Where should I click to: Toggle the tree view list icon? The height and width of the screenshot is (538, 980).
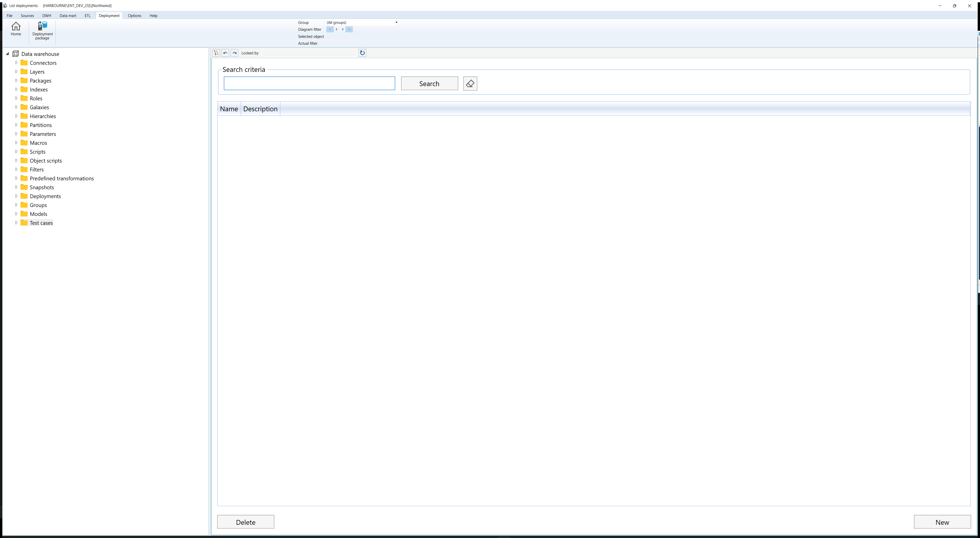click(x=216, y=53)
